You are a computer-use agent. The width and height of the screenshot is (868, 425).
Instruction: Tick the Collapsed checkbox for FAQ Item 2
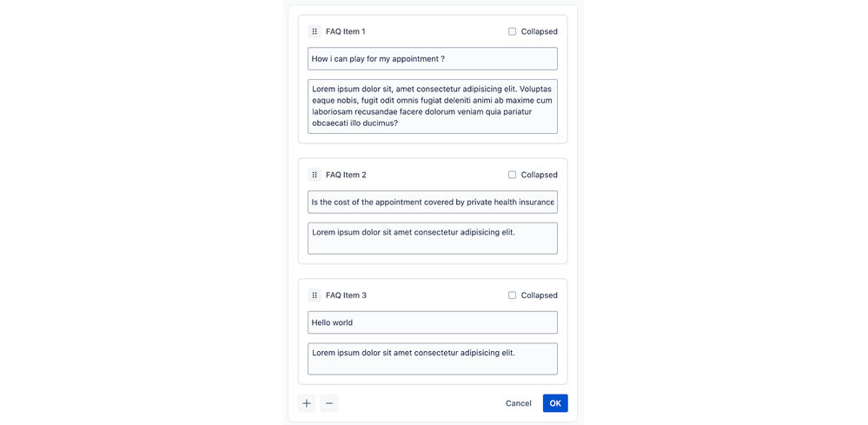tap(512, 175)
